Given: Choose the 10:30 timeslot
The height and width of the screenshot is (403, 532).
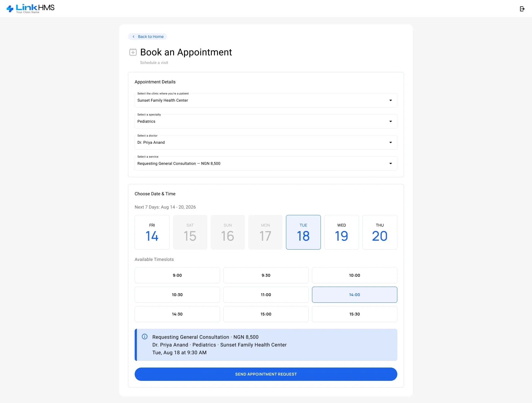Looking at the screenshot, I should coord(177,295).
